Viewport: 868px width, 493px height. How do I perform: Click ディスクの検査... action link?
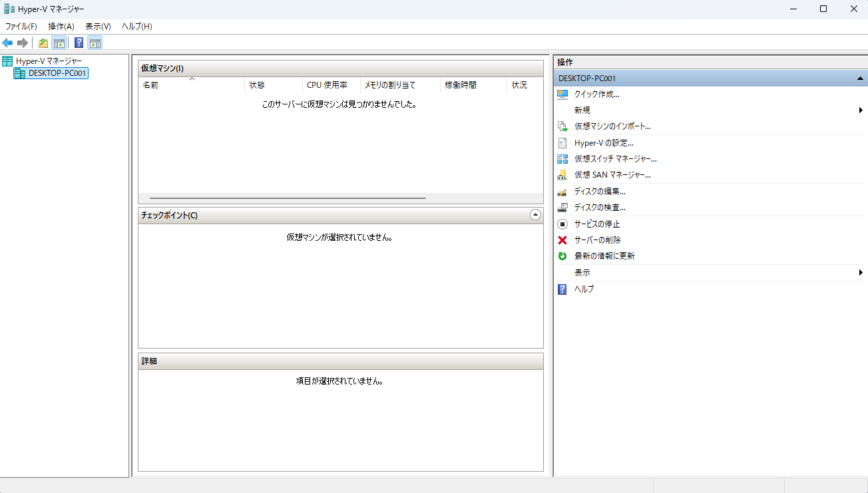click(x=600, y=208)
